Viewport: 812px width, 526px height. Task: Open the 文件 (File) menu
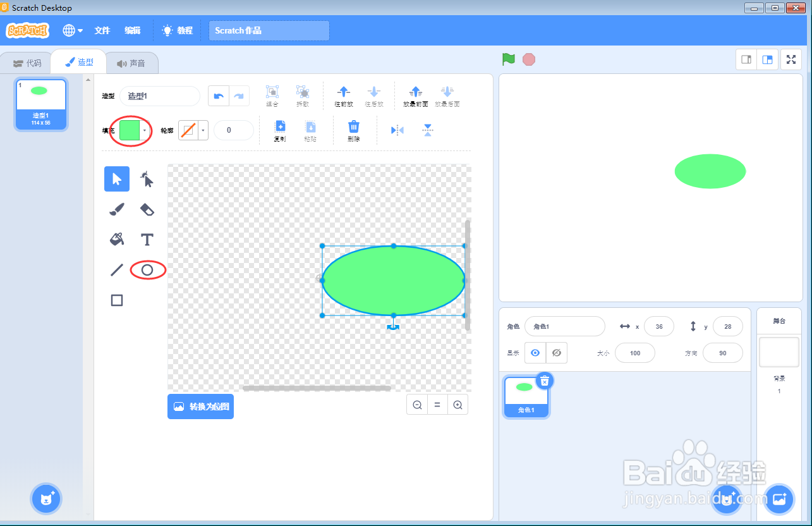pyautogui.click(x=102, y=30)
